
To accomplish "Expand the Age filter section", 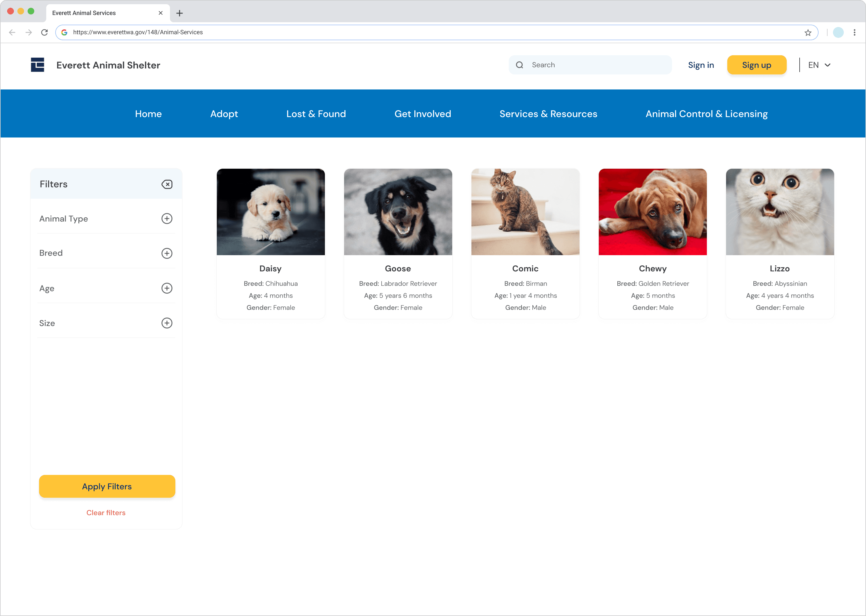I will pos(167,288).
